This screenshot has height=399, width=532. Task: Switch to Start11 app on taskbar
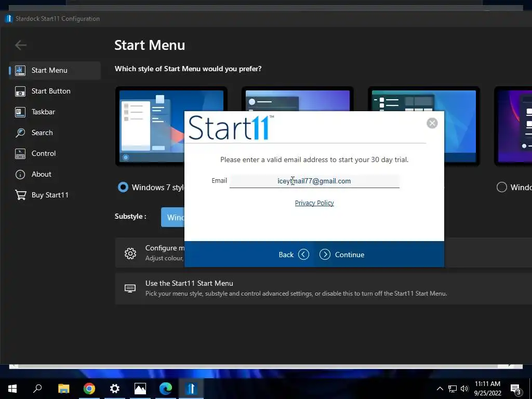coord(191,389)
